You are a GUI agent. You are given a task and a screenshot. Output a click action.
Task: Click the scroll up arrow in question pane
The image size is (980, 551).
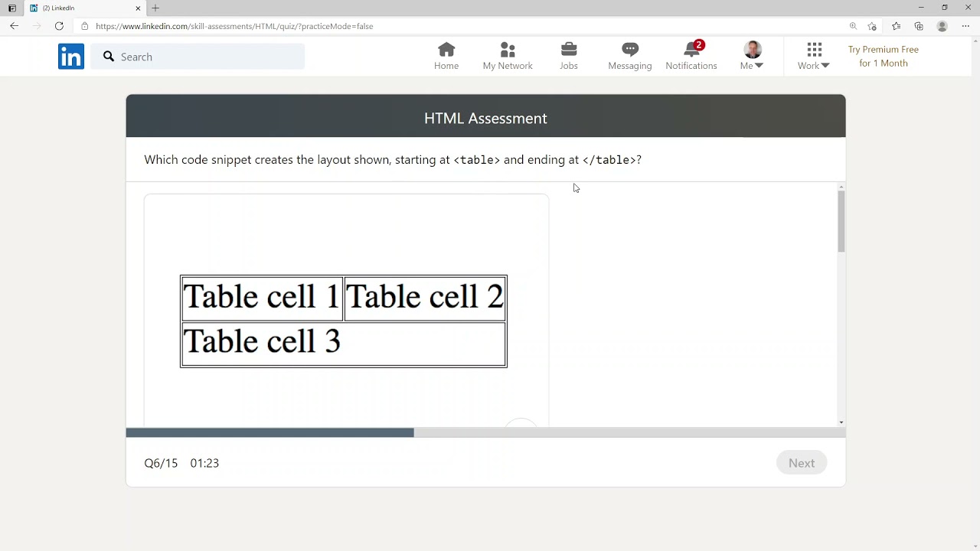pyautogui.click(x=841, y=187)
